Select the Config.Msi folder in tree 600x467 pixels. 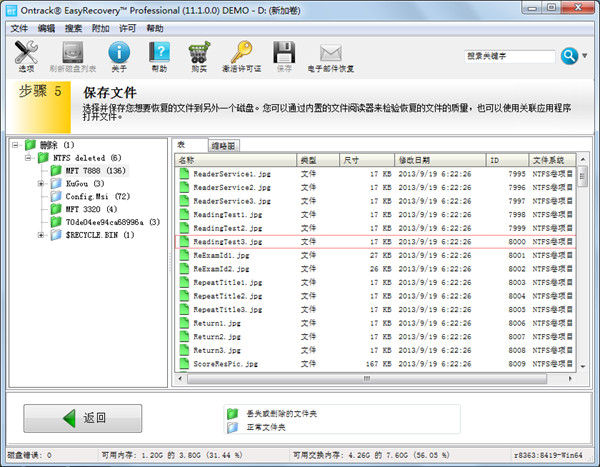(x=91, y=197)
